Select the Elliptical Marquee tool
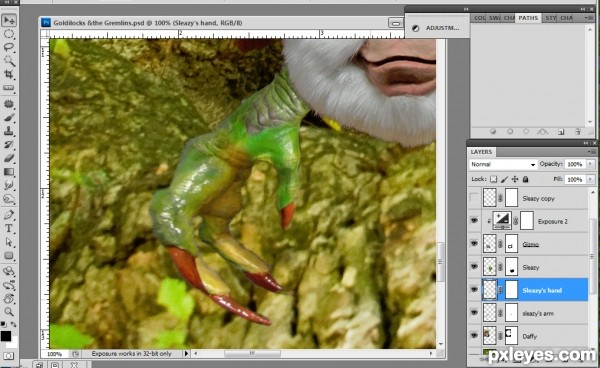Viewport: 600px width, 368px height. click(9, 34)
